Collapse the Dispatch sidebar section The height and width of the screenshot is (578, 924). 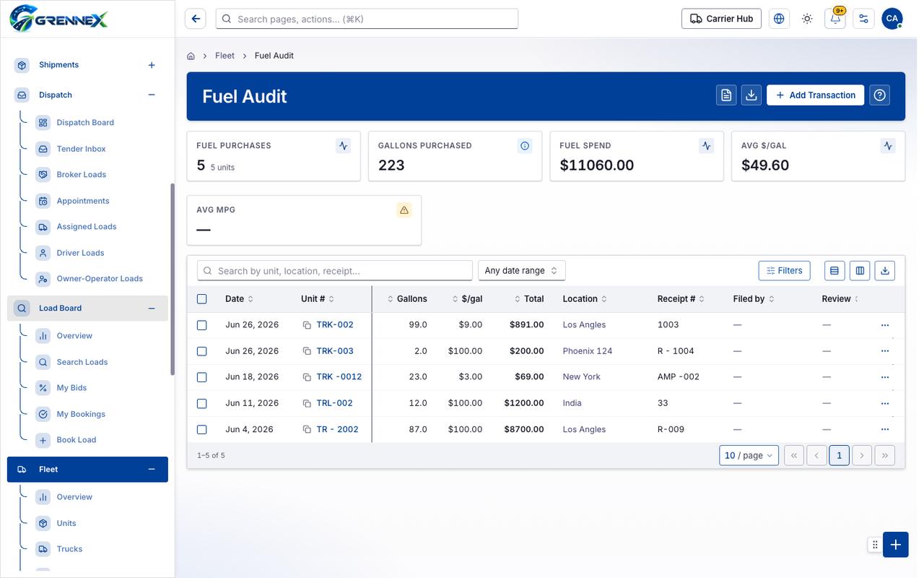pyautogui.click(x=152, y=95)
